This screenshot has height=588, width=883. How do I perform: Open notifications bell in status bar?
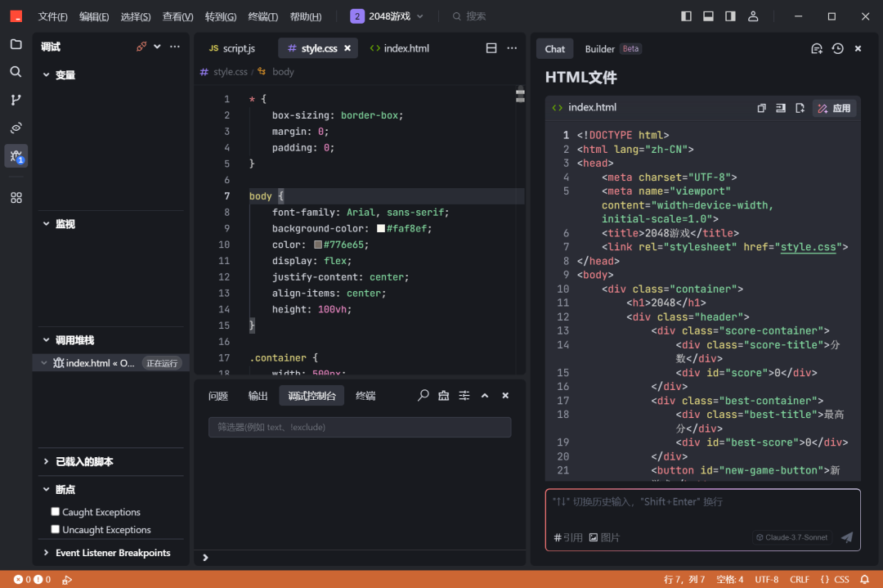click(x=864, y=580)
